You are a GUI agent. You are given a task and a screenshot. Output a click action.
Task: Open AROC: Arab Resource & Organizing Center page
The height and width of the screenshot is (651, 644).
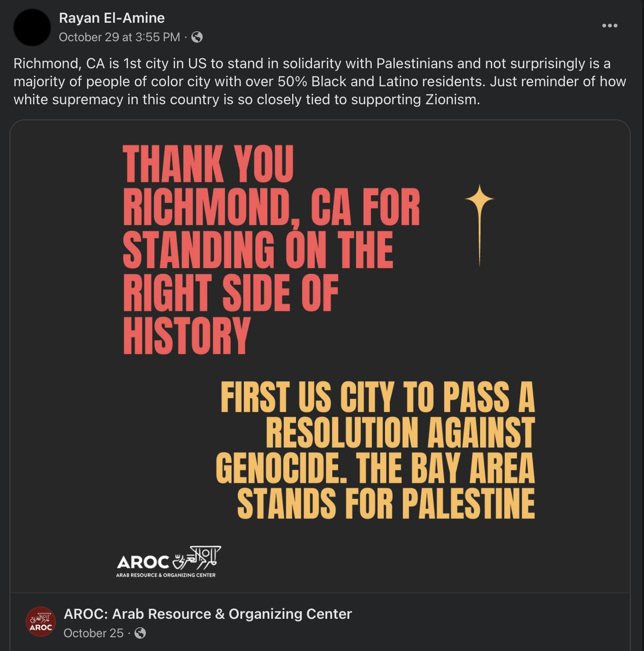208,614
